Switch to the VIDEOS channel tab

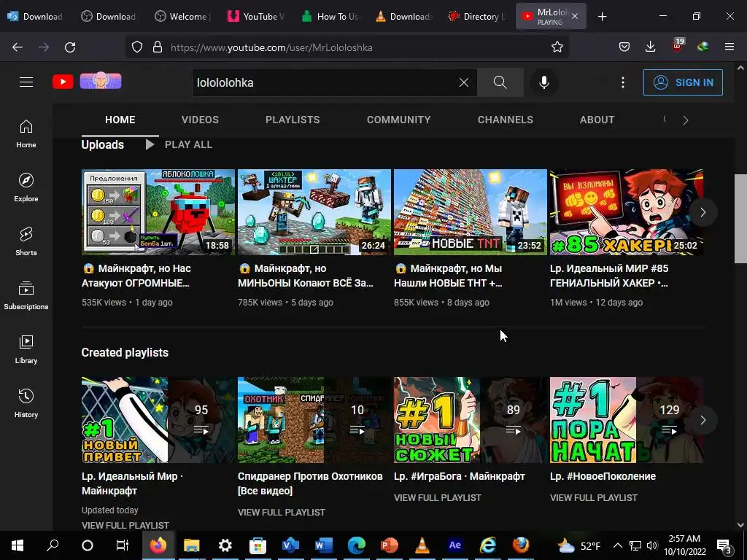(x=200, y=120)
